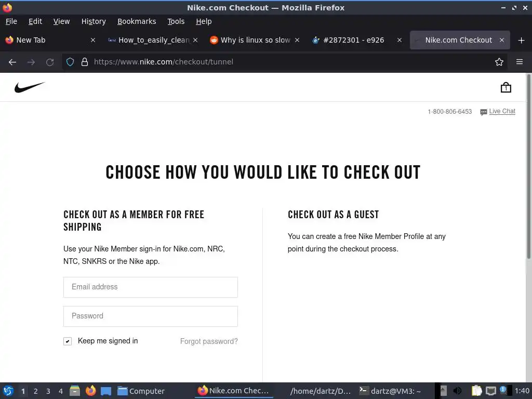Click the 1:40 taskbar clock
Screen dimensions: 532x399
[522, 391]
